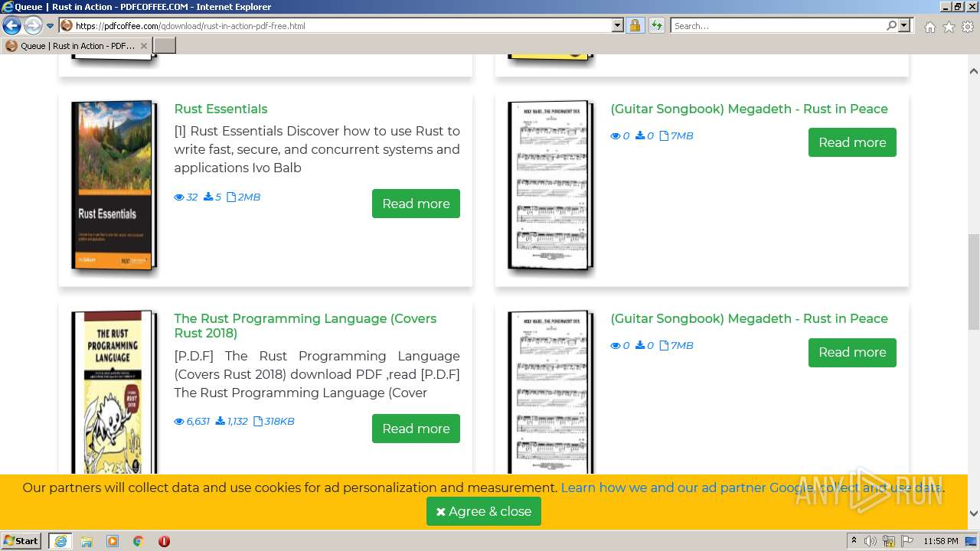Open the Windows Start menu
Image resolution: width=980 pixels, height=551 pixels.
(x=21, y=540)
